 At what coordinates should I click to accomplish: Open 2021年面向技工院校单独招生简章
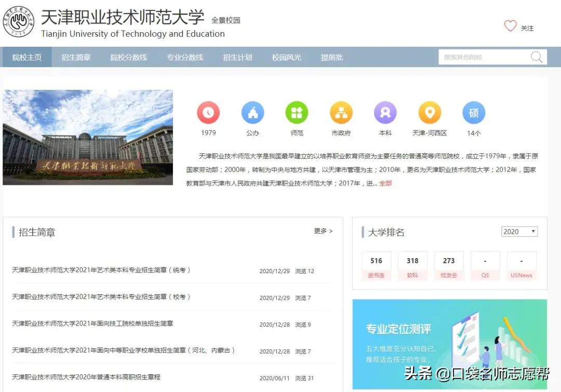pyautogui.click(x=92, y=323)
